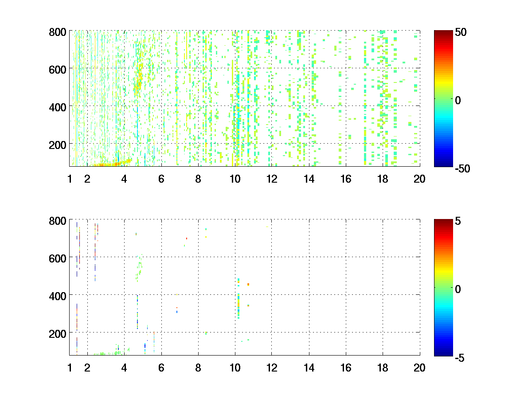Click the dark blue bottom of the lower colorbar

(443, 352)
